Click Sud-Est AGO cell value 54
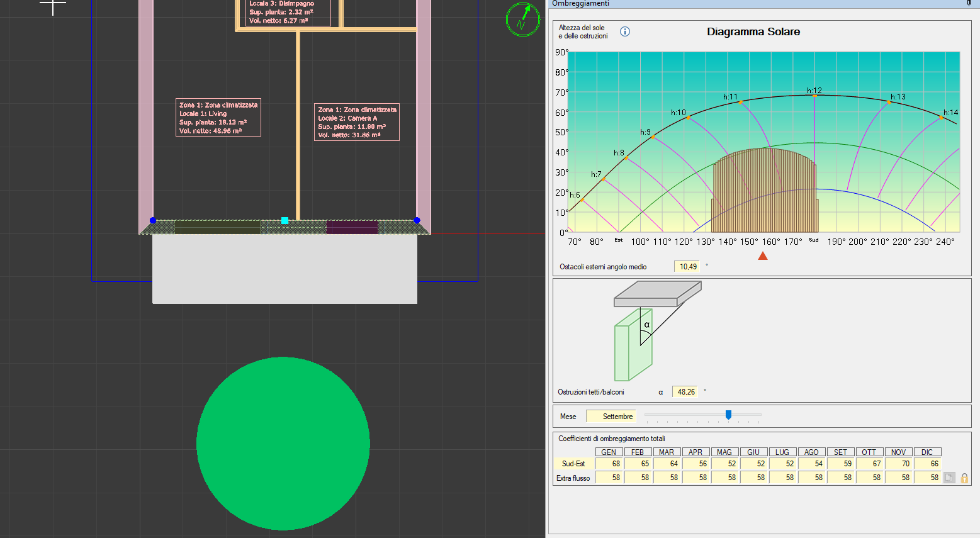This screenshot has height=538, width=980. pyautogui.click(x=812, y=464)
